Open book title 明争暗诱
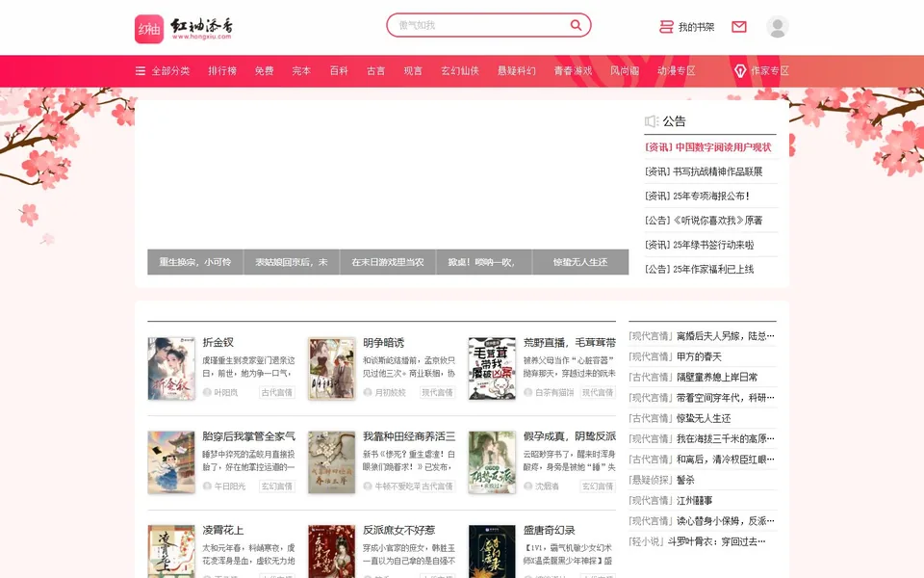Image resolution: width=924 pixels, height=578 pixels. click(x=384, y=343)
